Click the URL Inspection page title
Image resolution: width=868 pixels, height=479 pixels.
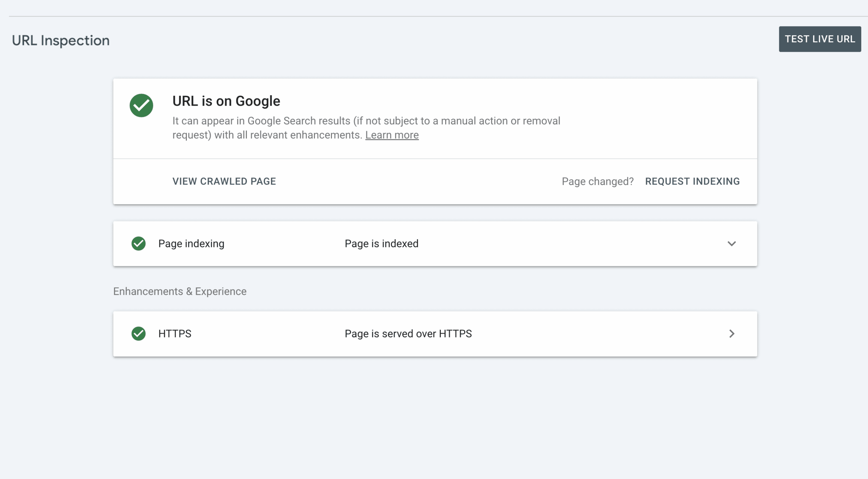coord(61,40)
